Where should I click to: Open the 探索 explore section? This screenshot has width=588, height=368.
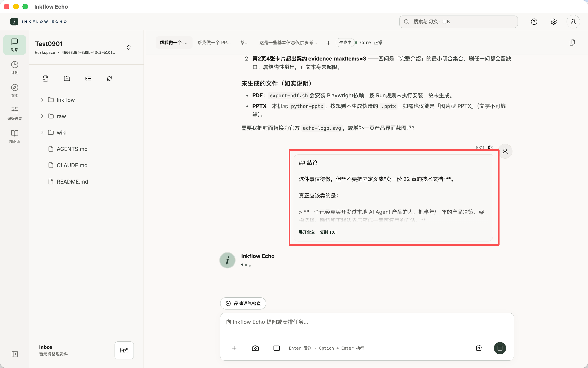coord(14,91)
